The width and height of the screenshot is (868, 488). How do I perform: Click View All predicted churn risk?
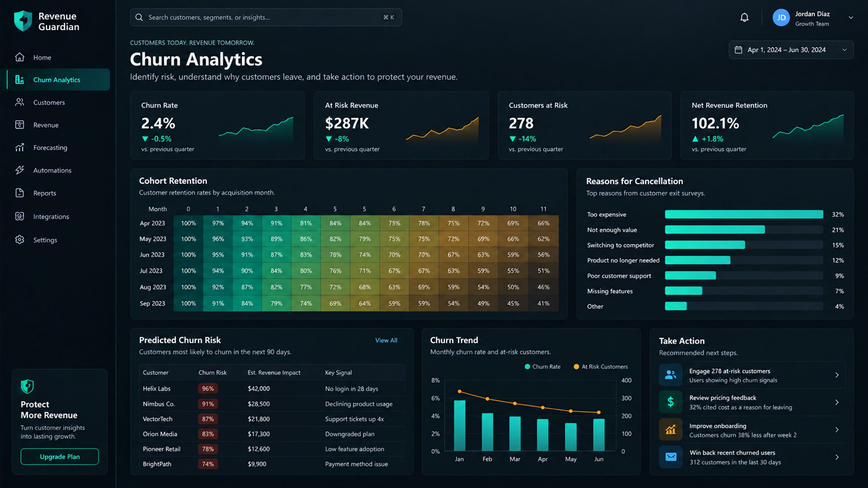click(x=386, y=340)
